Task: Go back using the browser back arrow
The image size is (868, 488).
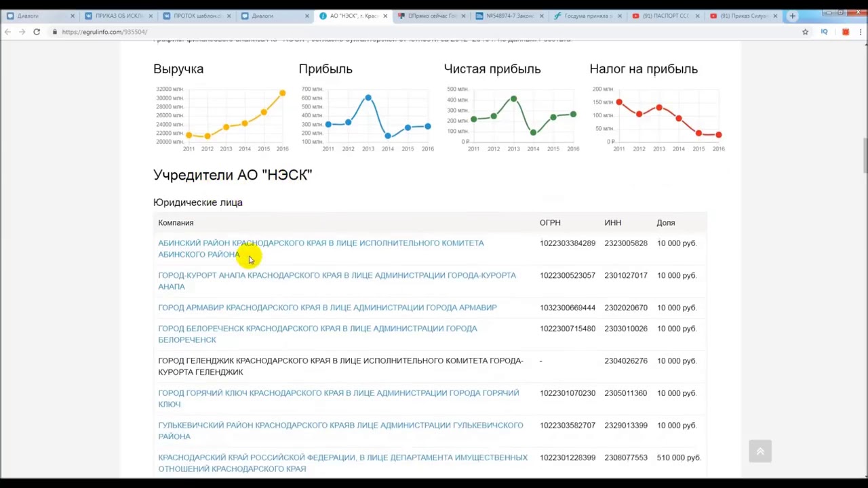Action: click(x=8, y=32)
